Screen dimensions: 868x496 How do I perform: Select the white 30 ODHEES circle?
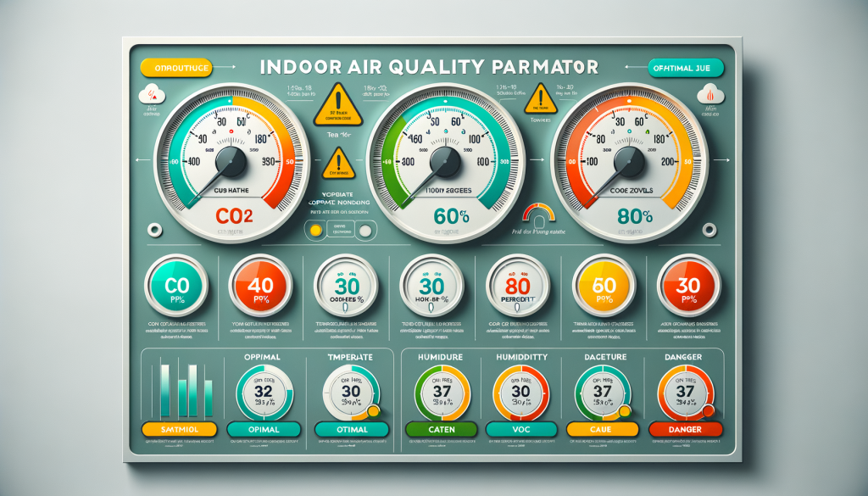(346, 287)
